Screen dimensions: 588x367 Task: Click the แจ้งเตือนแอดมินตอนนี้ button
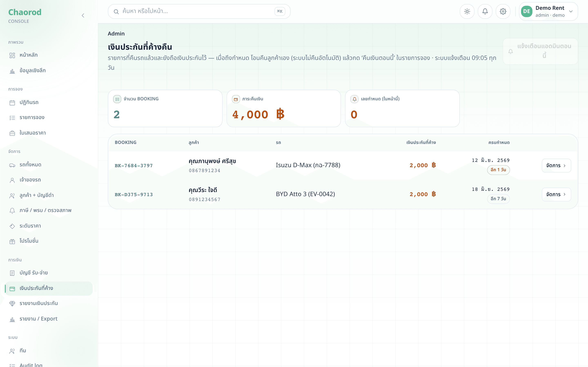(x=540, y=51)
